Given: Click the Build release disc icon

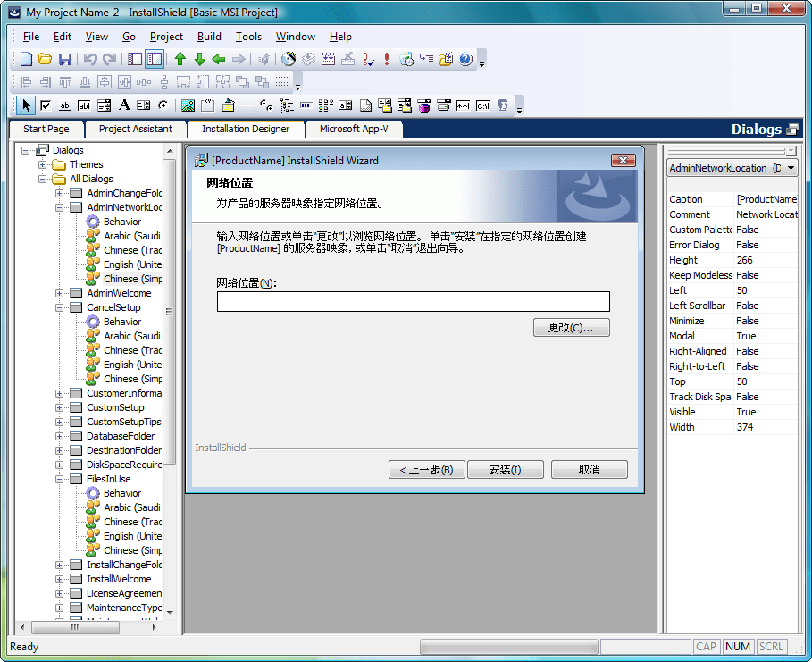Looking at the screenshot, I should pyautogui.click(x=289, y=59).
